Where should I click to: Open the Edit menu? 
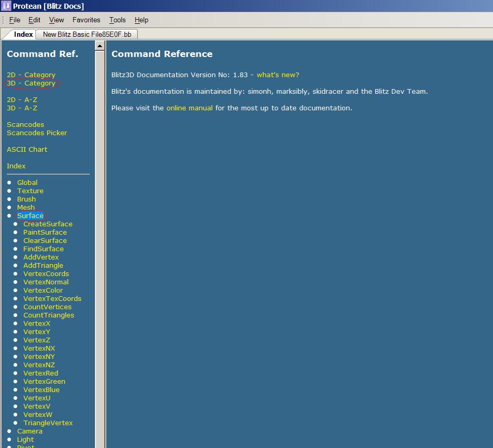pos(34,20)
